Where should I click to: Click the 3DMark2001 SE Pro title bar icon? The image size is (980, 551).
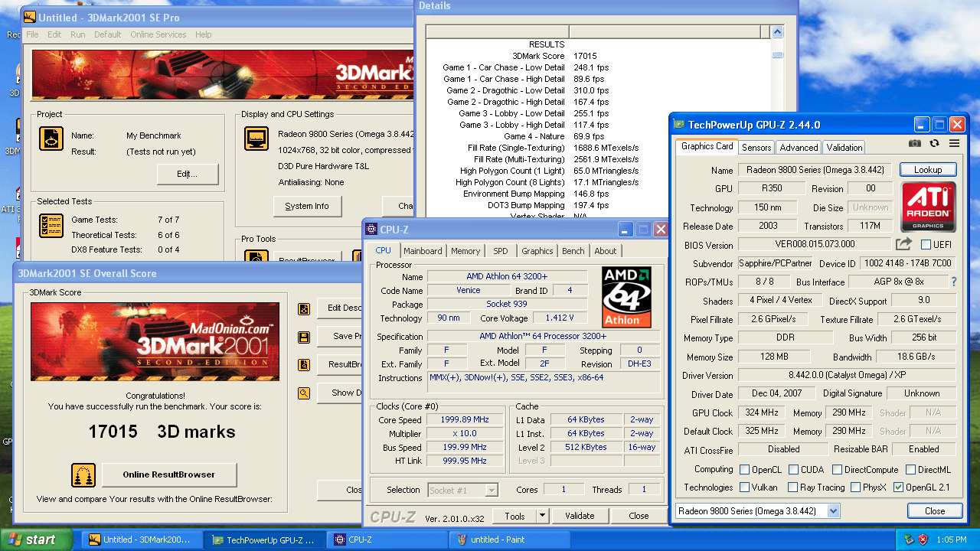click(x=30, y=17)
